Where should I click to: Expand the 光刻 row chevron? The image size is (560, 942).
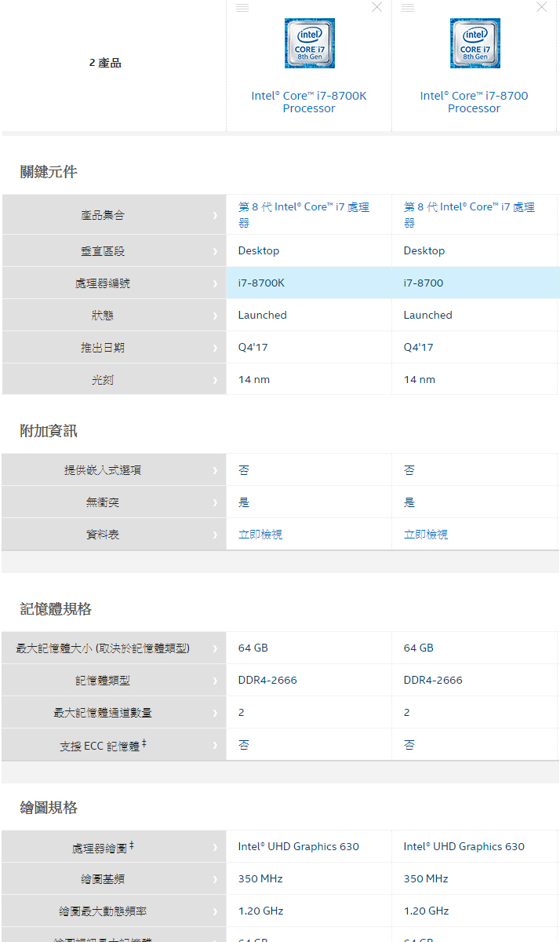[215, 380]
